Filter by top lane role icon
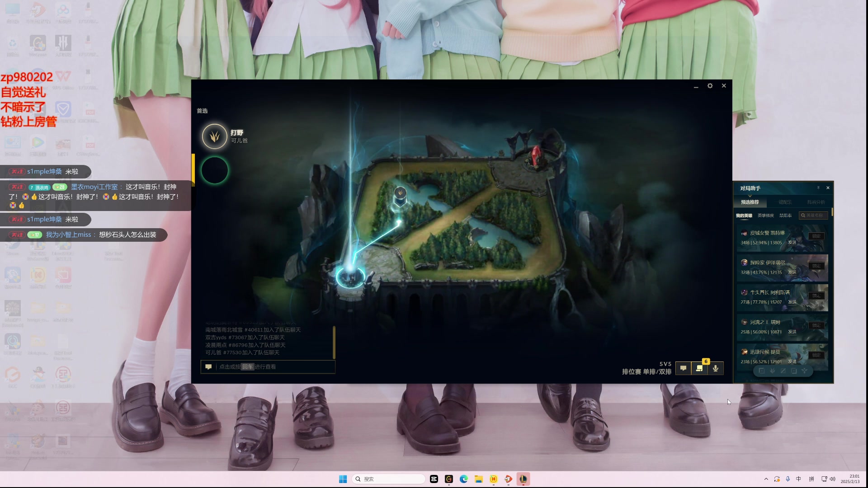The width and height of the screenshot is (868, 488). click(762, 371)
